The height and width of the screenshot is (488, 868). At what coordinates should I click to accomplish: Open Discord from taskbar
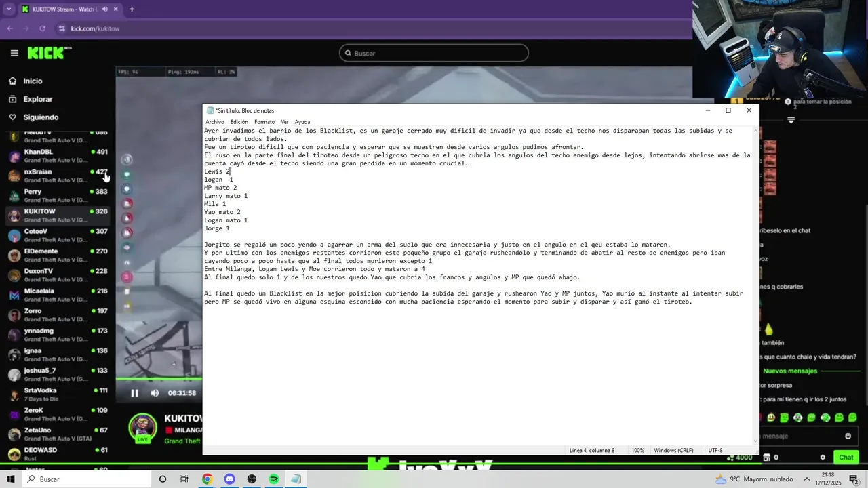pos(229,479)
